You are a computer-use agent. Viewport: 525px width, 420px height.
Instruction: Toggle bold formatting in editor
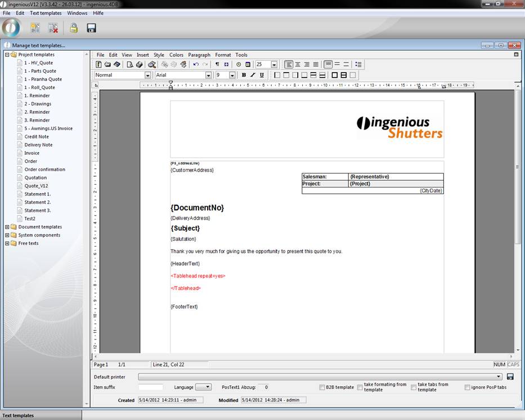tap(244, 75)
